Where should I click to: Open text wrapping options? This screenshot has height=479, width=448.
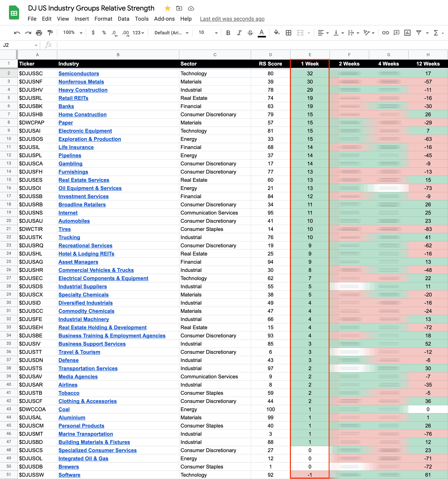354,33
